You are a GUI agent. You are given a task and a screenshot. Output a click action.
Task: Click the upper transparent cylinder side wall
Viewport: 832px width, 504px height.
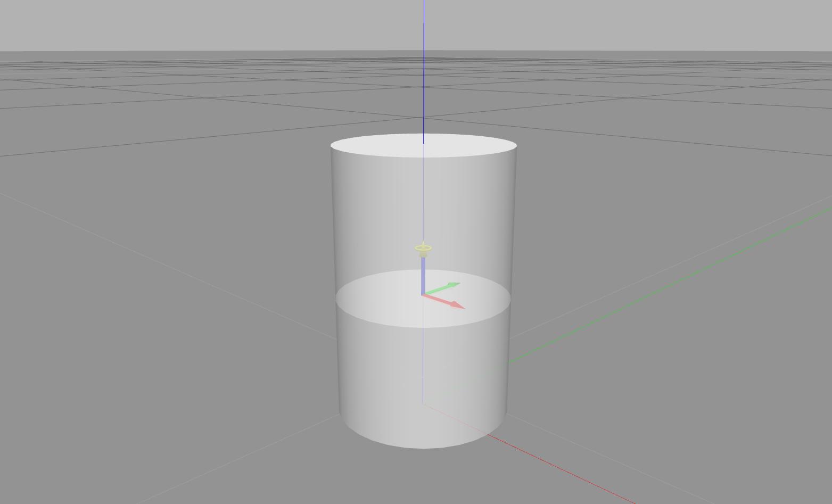373,213
